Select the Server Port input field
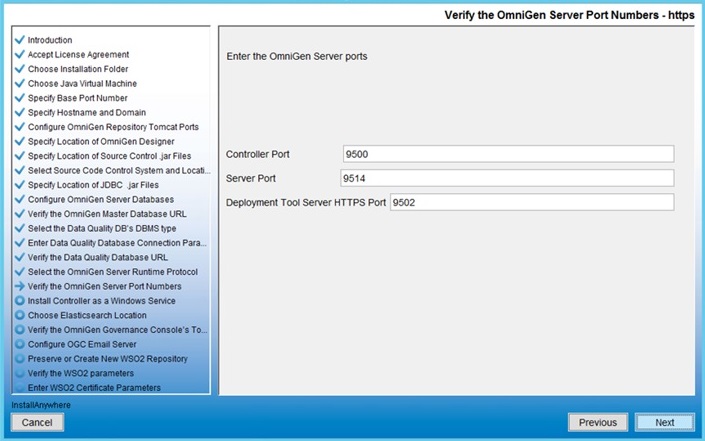The width and height of the screenshot is (705, 441). (507, 178)
